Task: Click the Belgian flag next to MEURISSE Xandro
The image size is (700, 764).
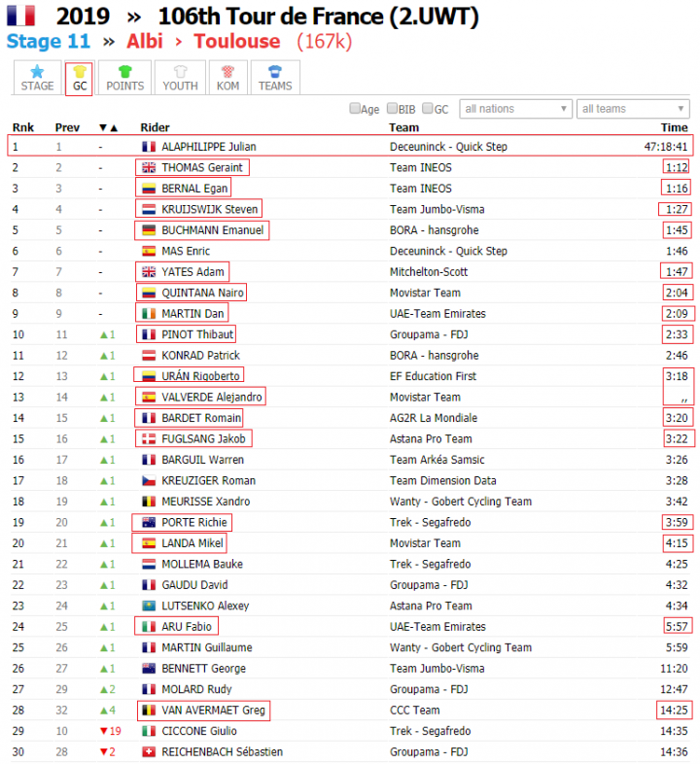Action: click(149, 502)
